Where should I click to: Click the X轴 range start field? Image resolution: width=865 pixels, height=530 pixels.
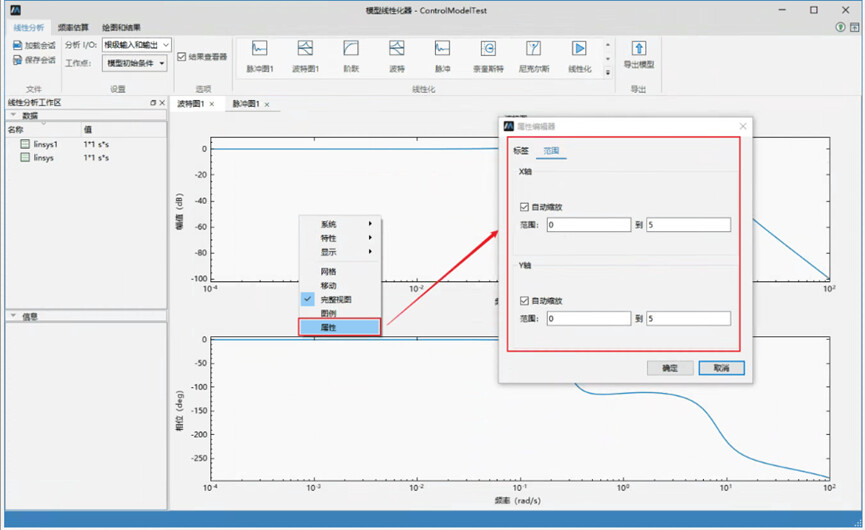click(589, 224)
